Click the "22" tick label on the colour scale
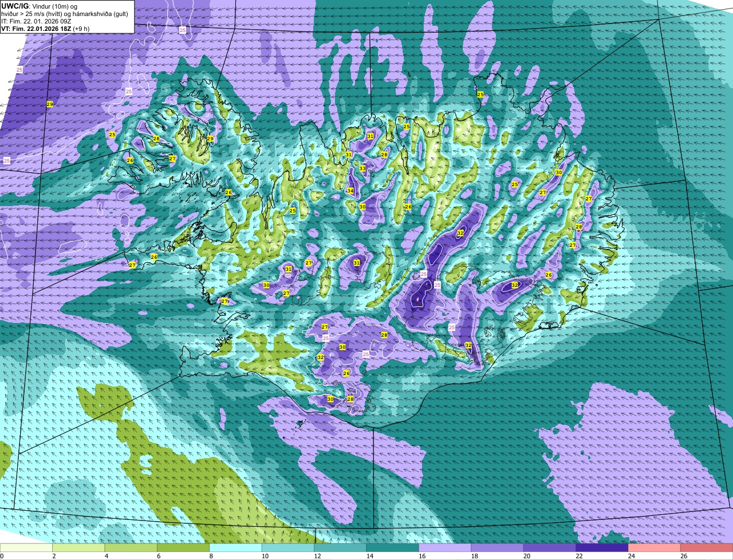Image resolution: width=733 pixels, height=560 pixels. [578, 556]
